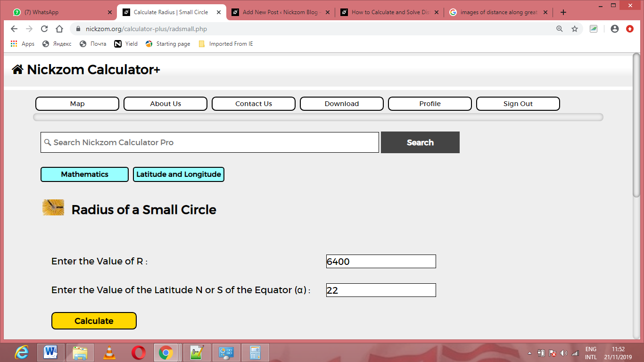Open the notepad editor taskbar icon
The width and height of the screenshot is (644, 362).
[x=197, y=352]
